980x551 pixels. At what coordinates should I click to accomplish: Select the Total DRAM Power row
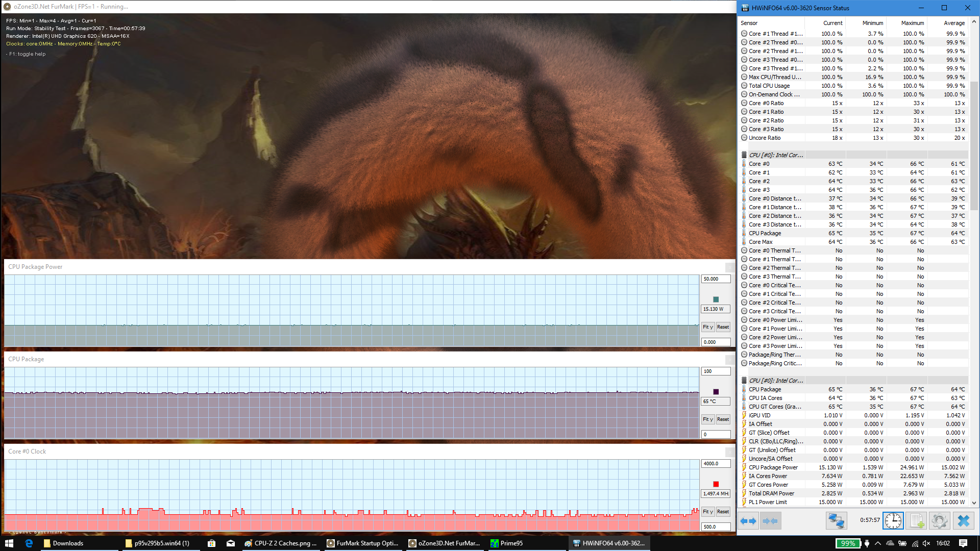[x=853, y=493]
